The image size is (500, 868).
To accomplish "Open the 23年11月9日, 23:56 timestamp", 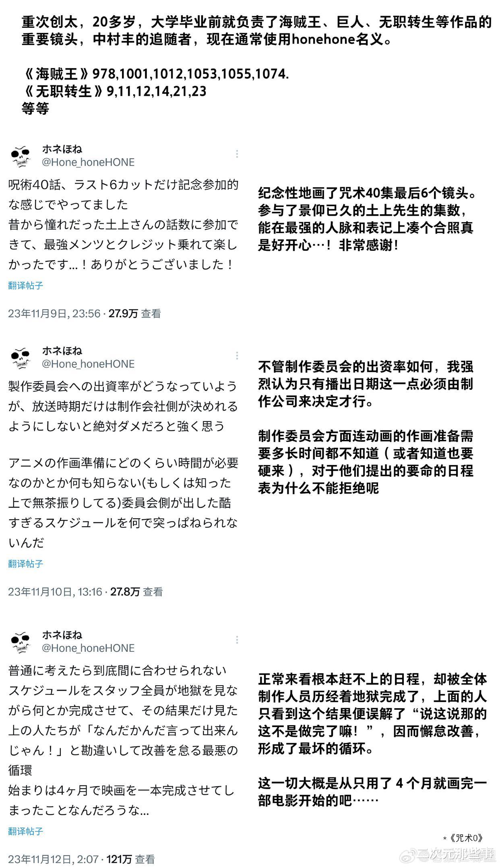I will 54,313.
